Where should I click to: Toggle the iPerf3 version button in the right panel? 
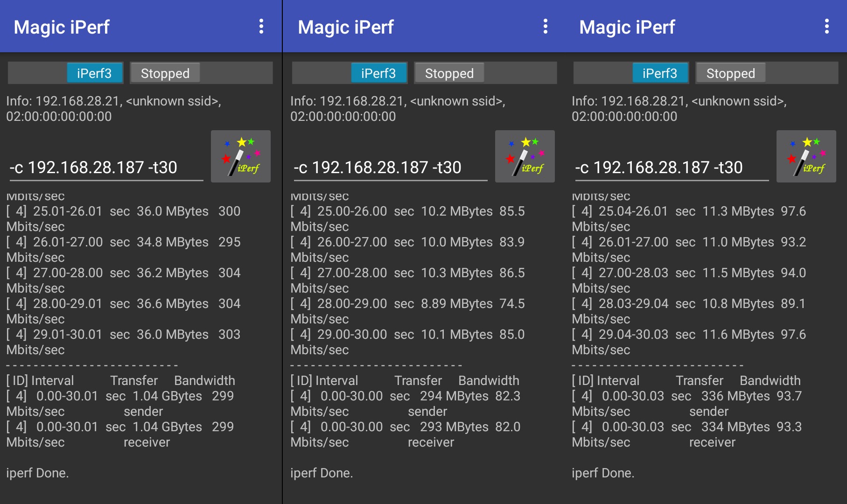660,73
